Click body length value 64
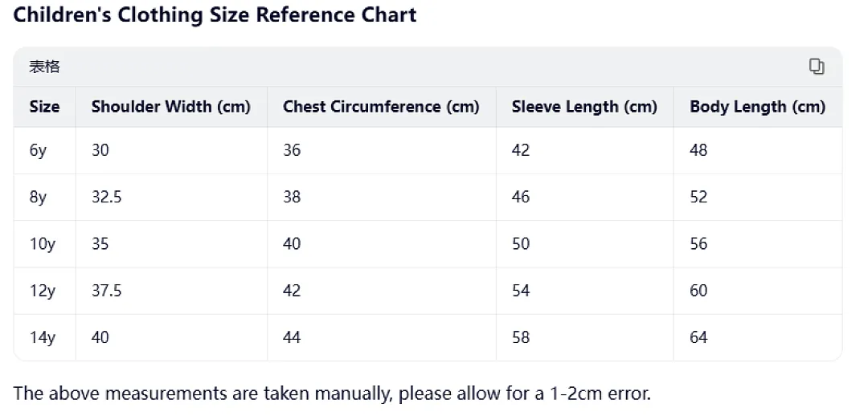The image size is (868, 416). click(x=698, y=336)
